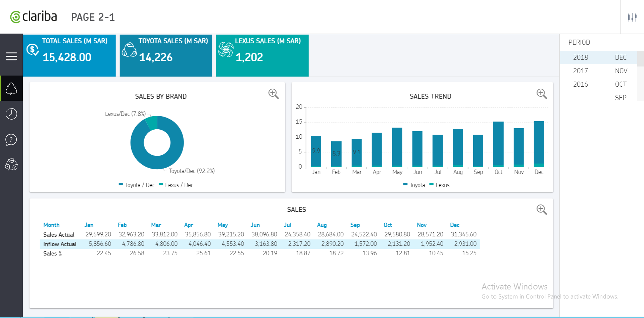Toggle Lexus / Dec legend in donut chart
The width and height of the screenshot is (644, 318).
(x=176, y=185)
